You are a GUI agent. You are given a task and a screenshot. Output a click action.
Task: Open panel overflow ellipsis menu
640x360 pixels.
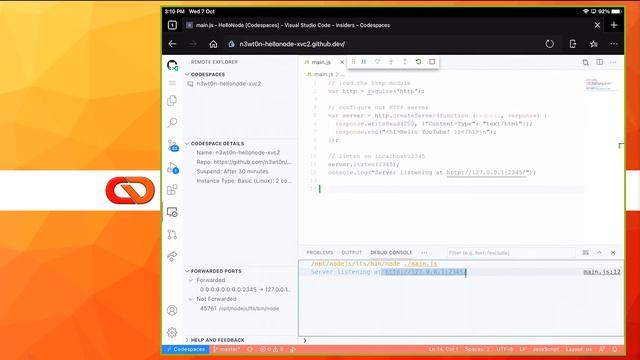click(424, 253)
